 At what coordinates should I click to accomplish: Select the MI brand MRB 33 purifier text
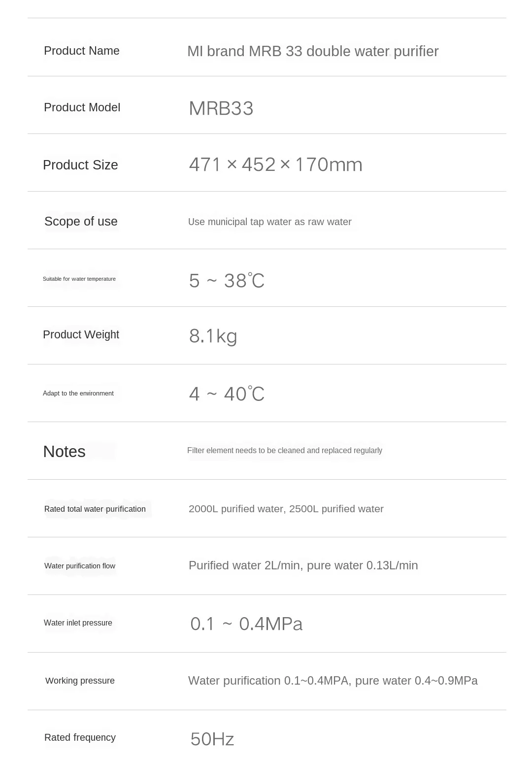click(313, 51)
